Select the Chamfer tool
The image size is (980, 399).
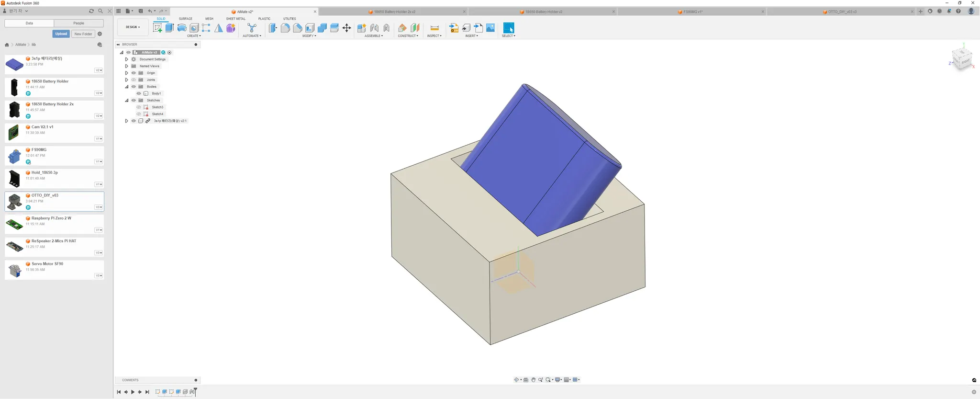(298, 28)
